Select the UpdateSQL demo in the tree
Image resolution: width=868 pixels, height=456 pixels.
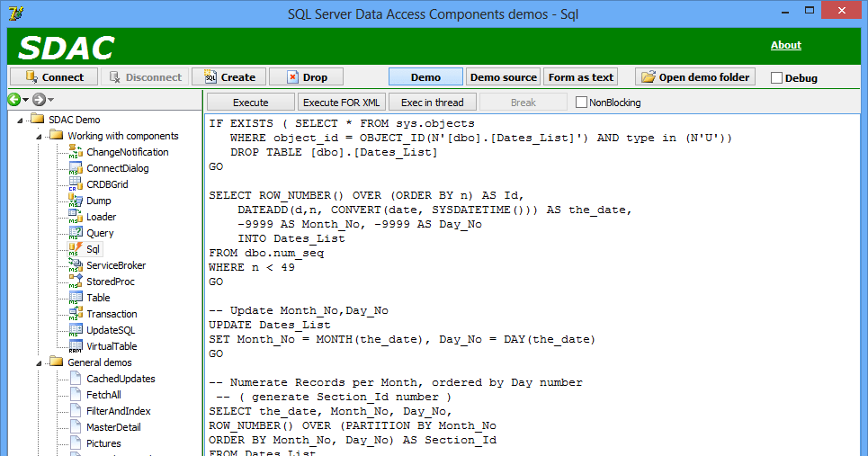coord(111,330)
